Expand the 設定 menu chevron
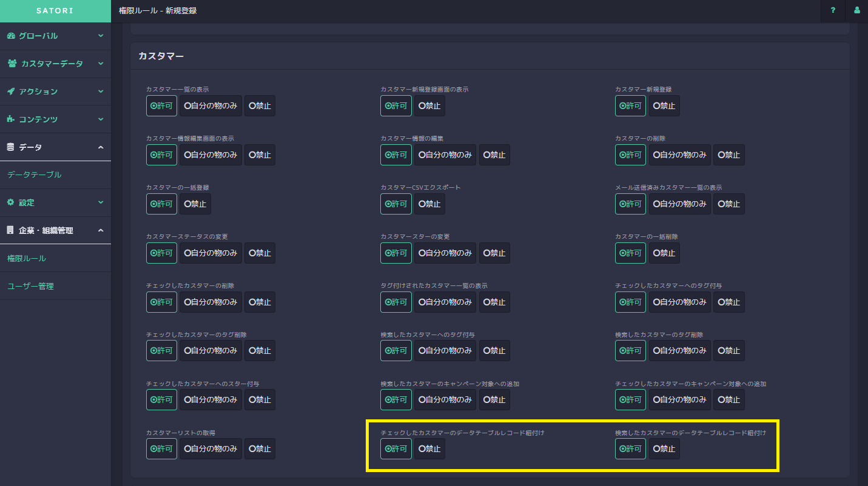Screen dimensions: 868x486 pyautogui.click(x=101, y=202)
